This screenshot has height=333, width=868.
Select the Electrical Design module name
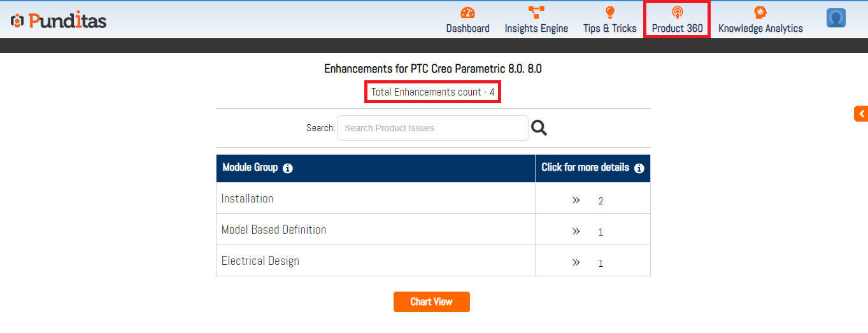click(260, 261)
